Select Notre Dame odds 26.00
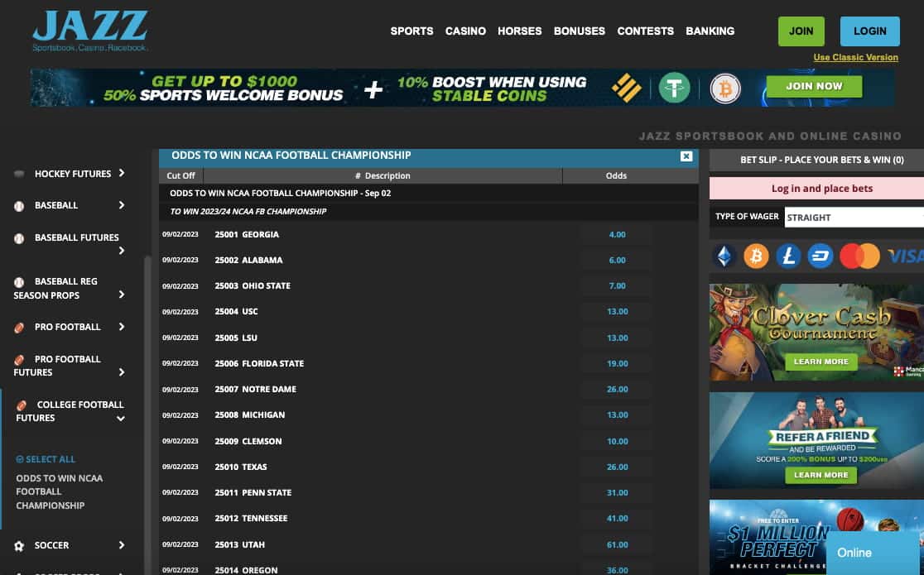924x575 pixels. [617, 390]
